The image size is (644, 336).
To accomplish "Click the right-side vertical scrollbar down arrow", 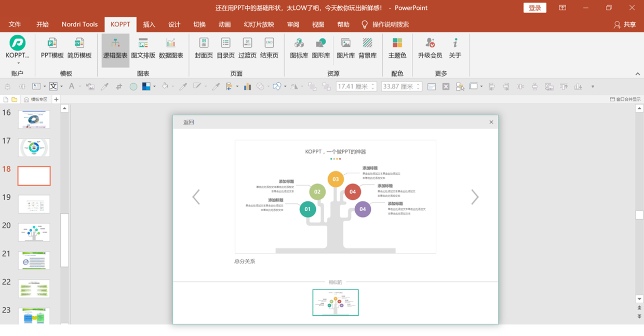I will (639, 299).
